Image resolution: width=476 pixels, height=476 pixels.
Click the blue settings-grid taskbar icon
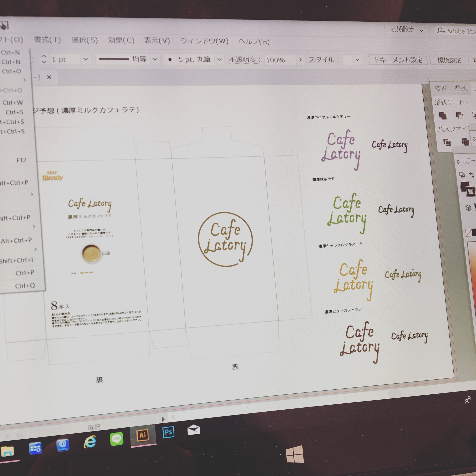pos(35,448)
